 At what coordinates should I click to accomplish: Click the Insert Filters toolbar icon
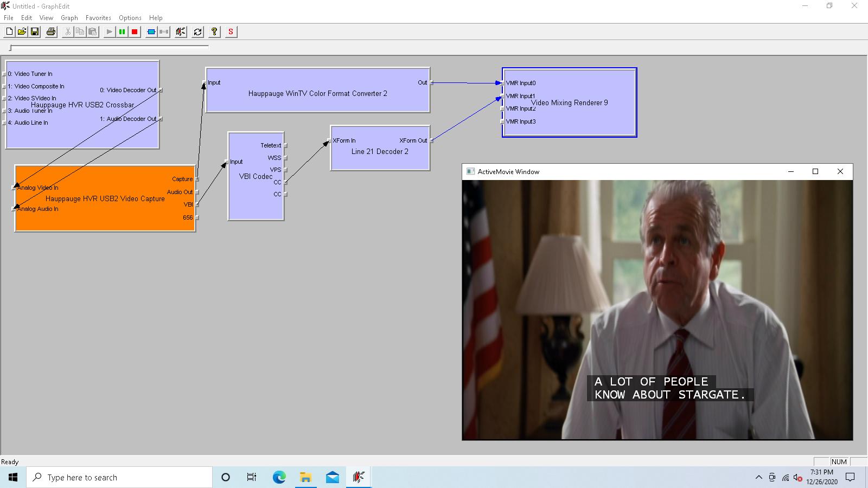pos(151,32)
